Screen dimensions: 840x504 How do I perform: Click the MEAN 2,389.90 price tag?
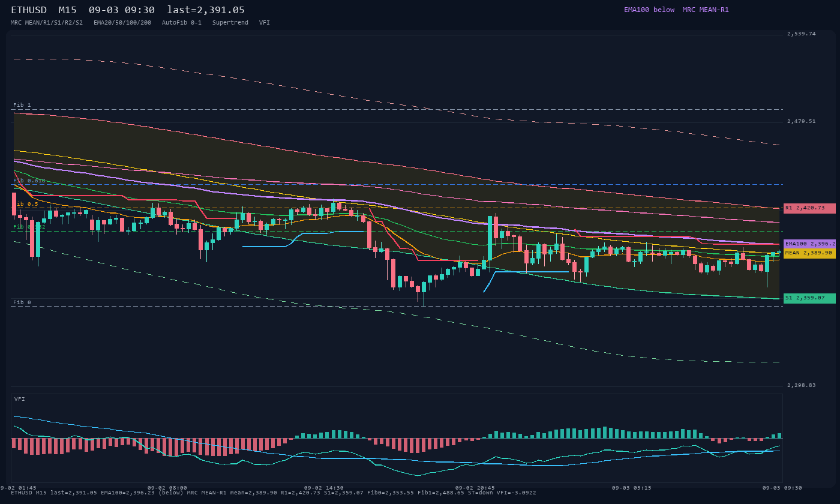809,253
